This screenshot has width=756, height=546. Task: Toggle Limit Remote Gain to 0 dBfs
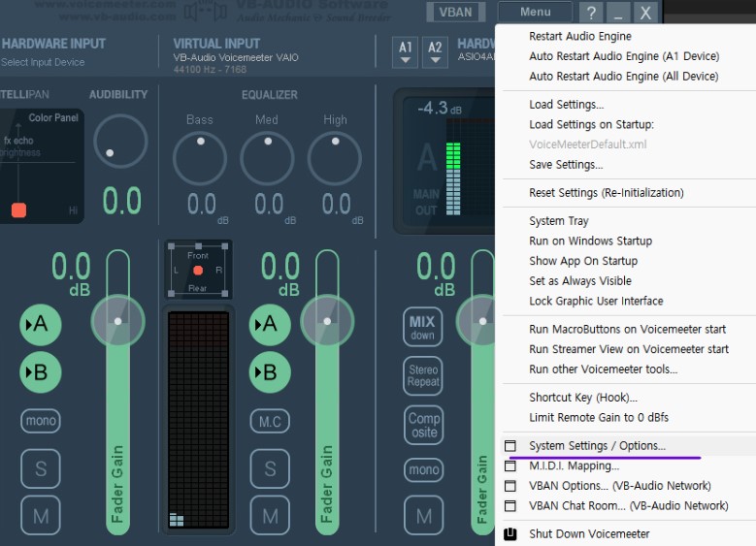point(599,417)
